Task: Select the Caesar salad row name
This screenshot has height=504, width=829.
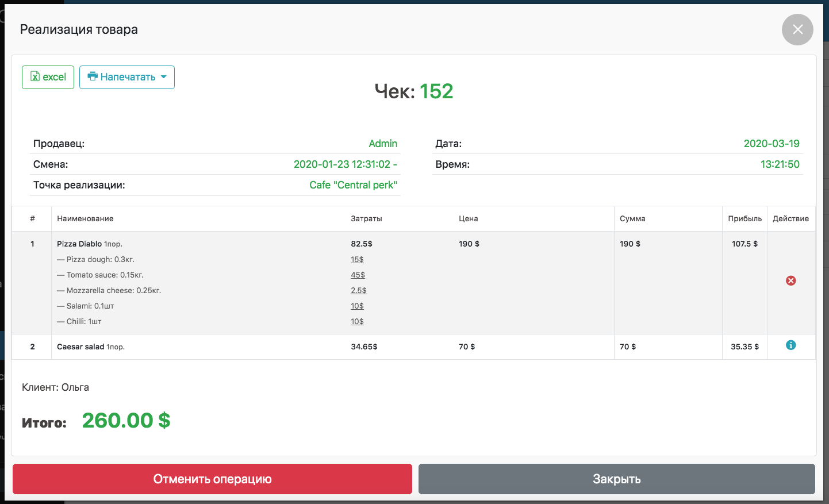Action: [80, 347]
